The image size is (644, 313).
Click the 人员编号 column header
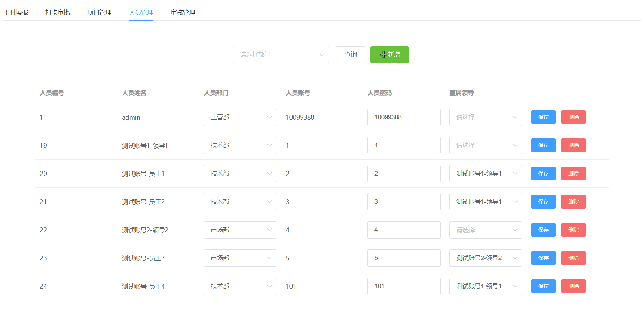pos(52,93)
